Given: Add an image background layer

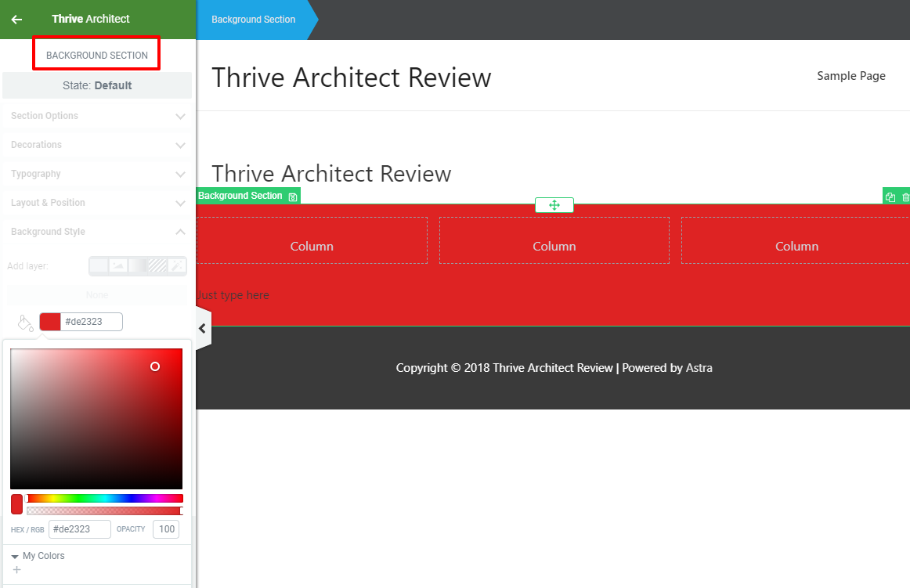Looking at the screenshot, I should coord(117,265).
